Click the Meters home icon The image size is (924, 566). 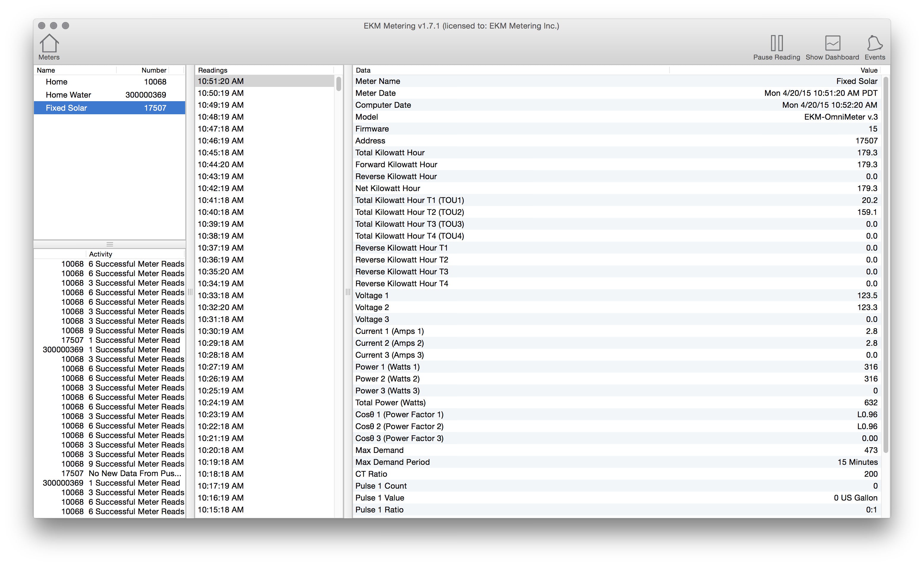pos(49,44)
